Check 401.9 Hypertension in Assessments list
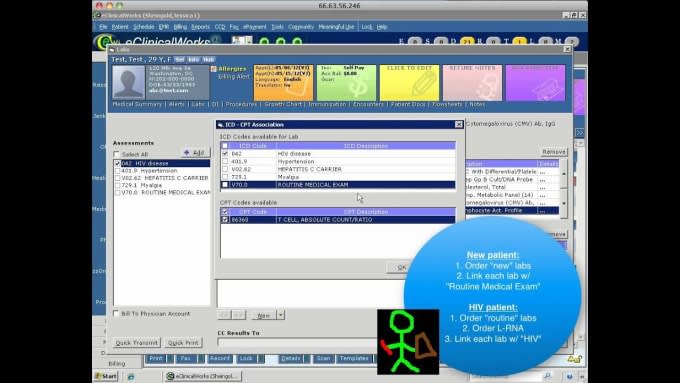Viewport: 680px width, 383px height. pyautogui.click(x=118, y=171)
